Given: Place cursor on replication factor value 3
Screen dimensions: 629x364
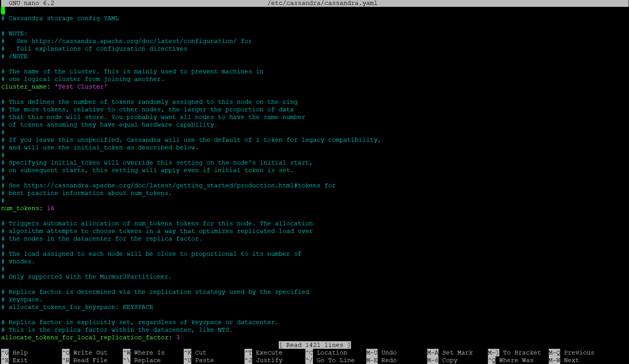Looking at the screenshot, I should click(x=178, y=337).
